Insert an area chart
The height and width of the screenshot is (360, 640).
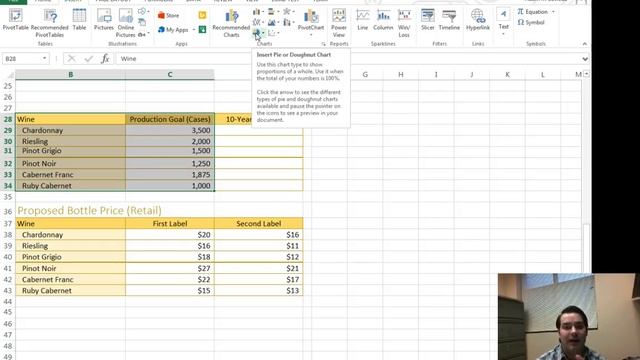tap(273, 22)
